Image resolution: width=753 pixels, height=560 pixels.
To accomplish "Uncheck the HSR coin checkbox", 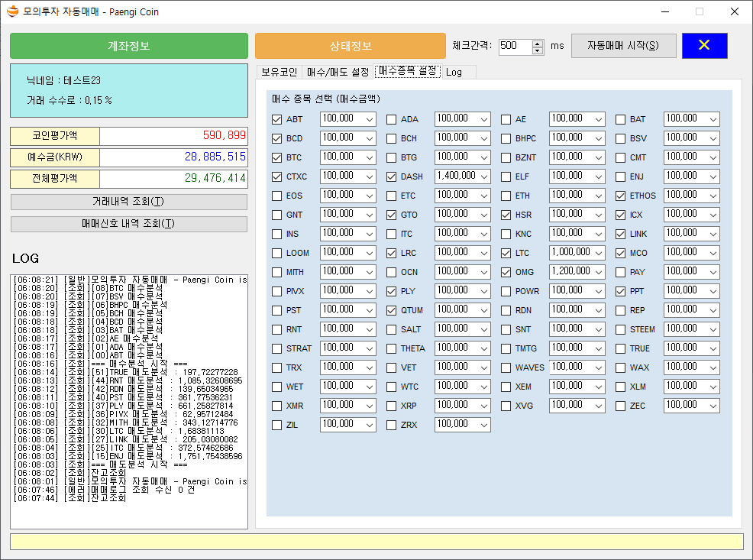I will (x=506, y=215).
